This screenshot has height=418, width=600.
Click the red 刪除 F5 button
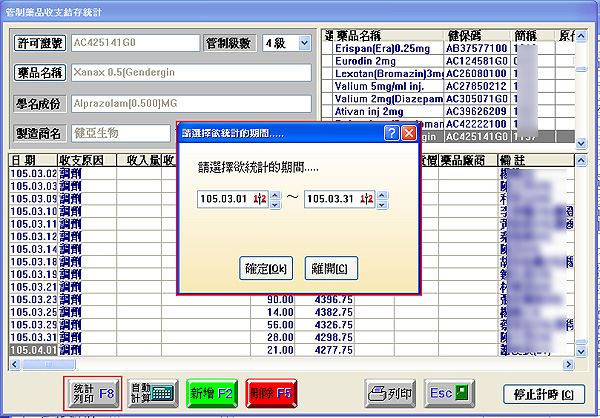[270, 393]
